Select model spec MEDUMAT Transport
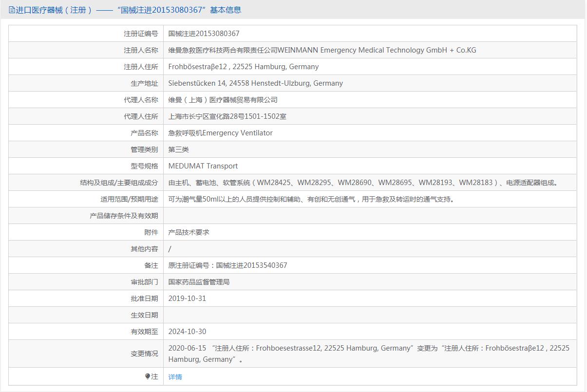This screenshot has width=587, height=392. [203, 166]
